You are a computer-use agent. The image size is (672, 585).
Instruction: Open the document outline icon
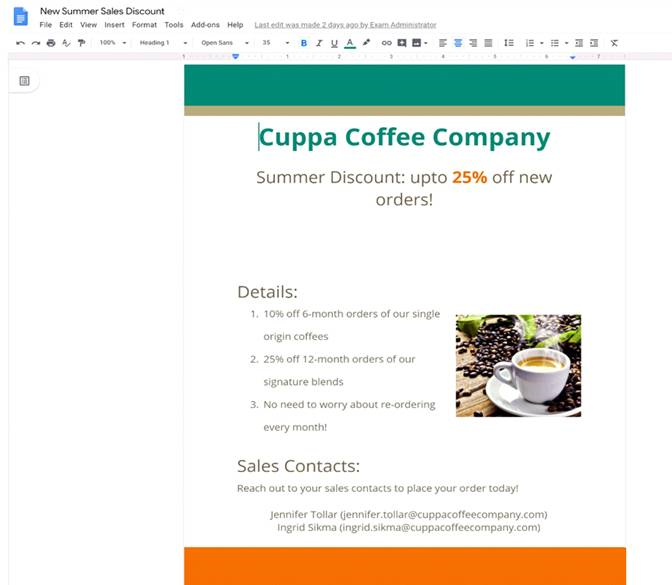point(25,81)
